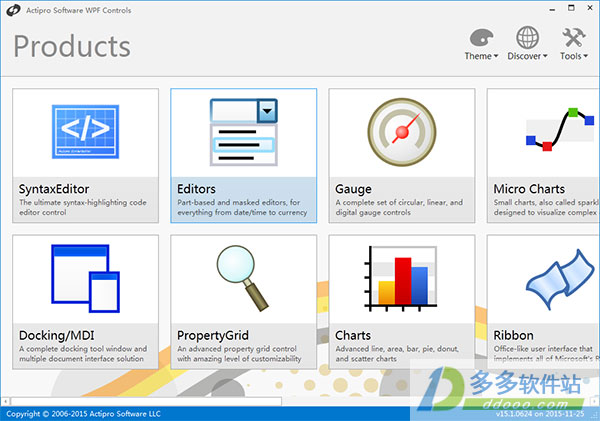Image resolution: width=600 pixels, height=421 pixels.
Task: Select the SyntaxEditor product title
Action: (54, 189)
